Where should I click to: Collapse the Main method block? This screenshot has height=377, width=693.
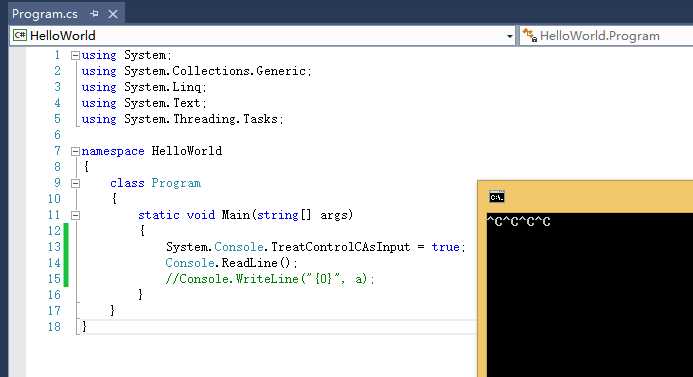pos(75,216)
